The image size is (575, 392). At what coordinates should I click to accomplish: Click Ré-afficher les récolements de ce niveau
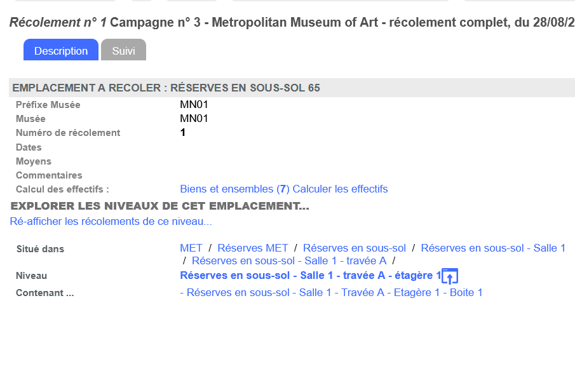pos(111,222)
